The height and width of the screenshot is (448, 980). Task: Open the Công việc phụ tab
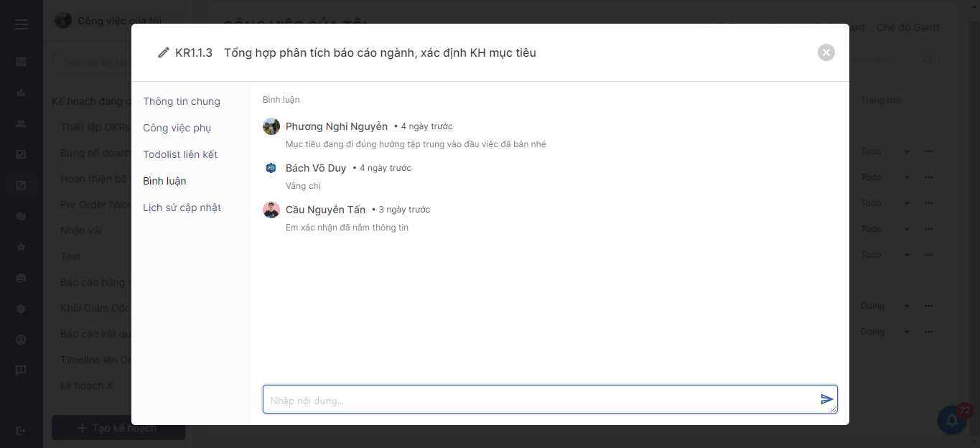click(x=177, y=128)
